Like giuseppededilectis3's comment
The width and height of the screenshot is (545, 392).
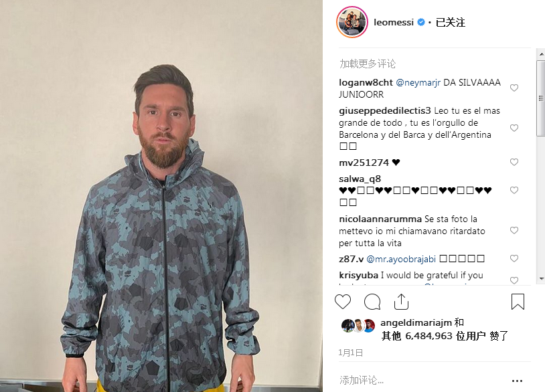click(514, 128)
